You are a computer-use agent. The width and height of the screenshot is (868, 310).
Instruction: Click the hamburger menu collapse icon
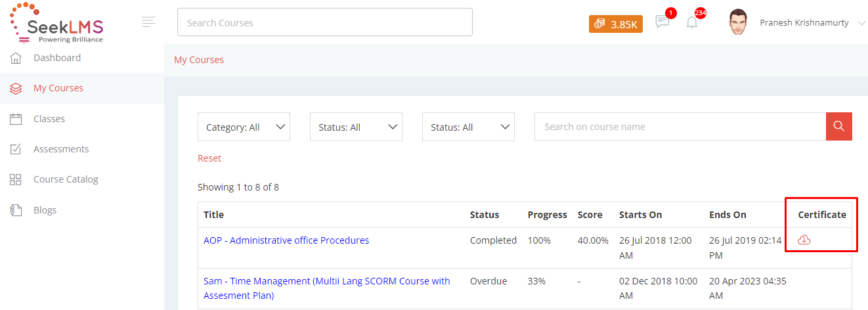pyautogui.click(x=148, y=22)
